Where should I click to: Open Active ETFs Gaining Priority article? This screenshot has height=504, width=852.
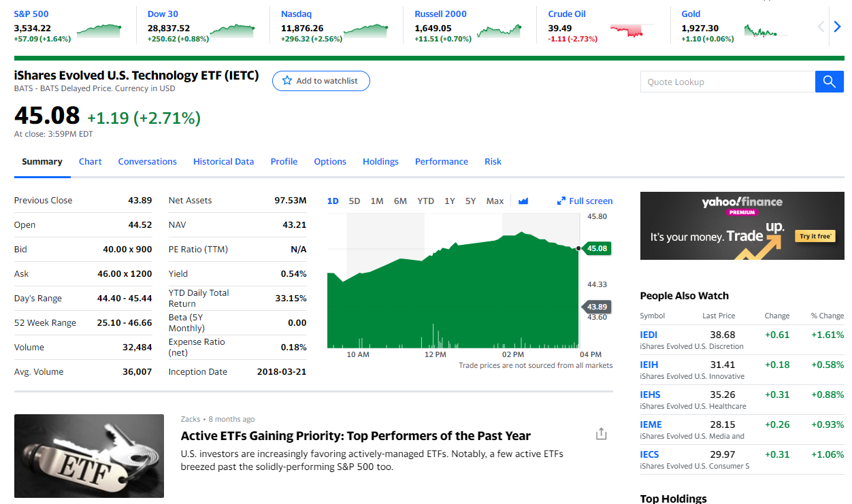point(355,436)
